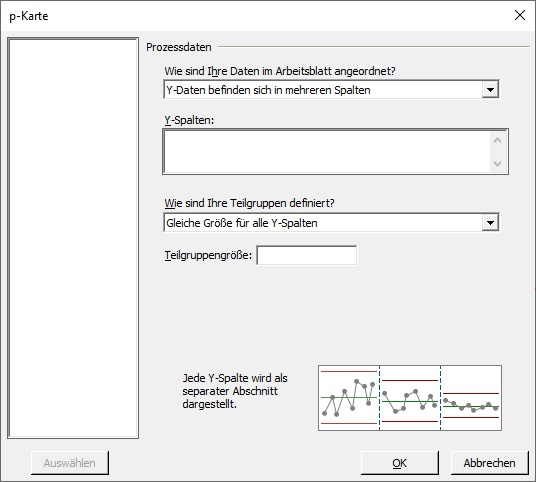The width and height of the screenshot is (536, 482).
Task: Open the data arrangement dropdown arrow
Action: (490, 90)
